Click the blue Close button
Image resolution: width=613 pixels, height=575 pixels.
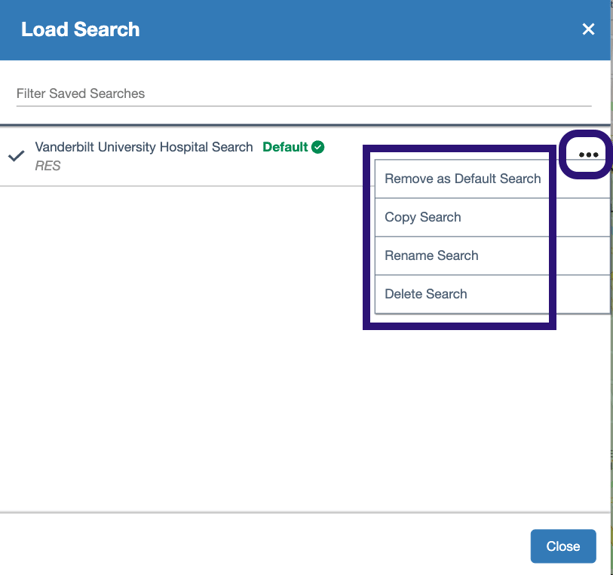[x=563, y=546]
